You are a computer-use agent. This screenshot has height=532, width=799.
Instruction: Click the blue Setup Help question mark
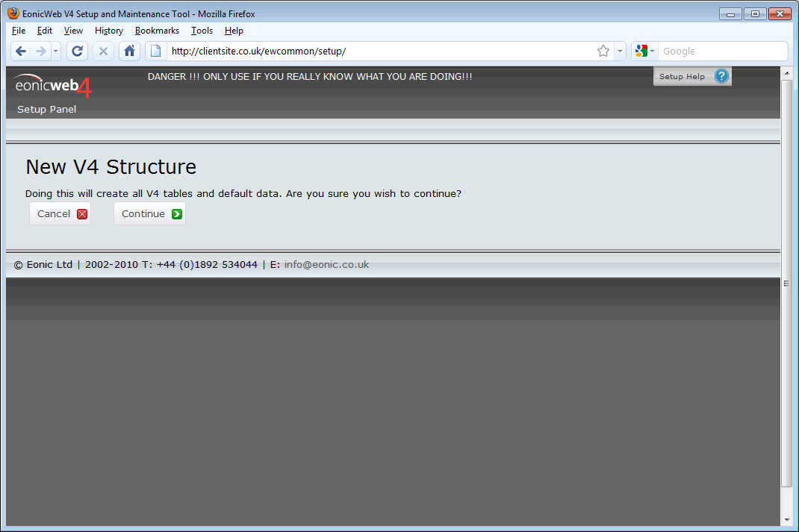point(721,76)
